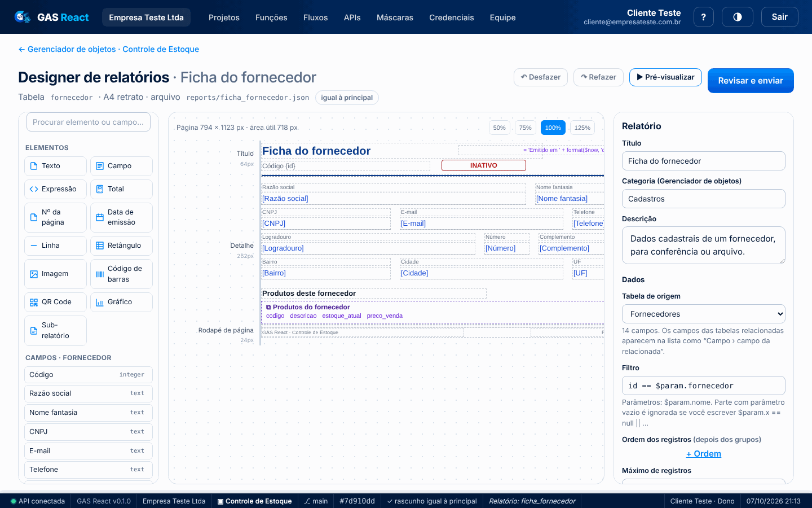Click the Descrição text area
Screen dimensions: 812x508
pyautogui.click(x=703, y=246)
